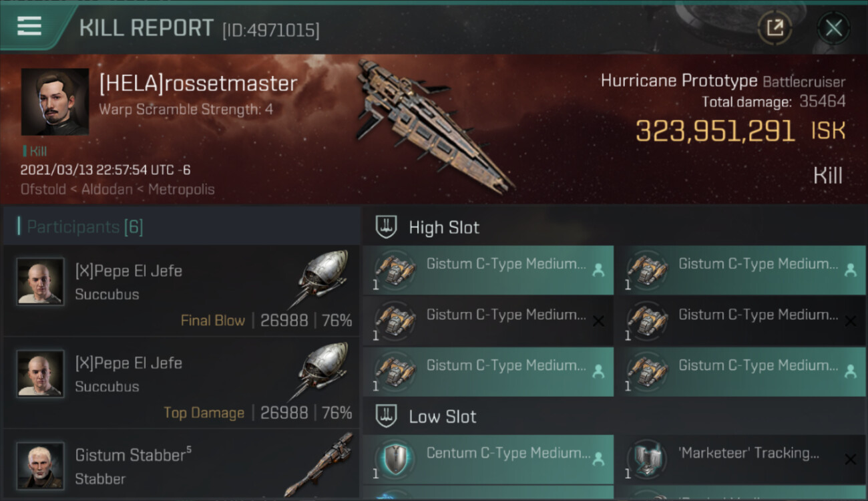Click the Top Damage Succubus ship icon
Screen dimensions: 868x501
[319, 371]
